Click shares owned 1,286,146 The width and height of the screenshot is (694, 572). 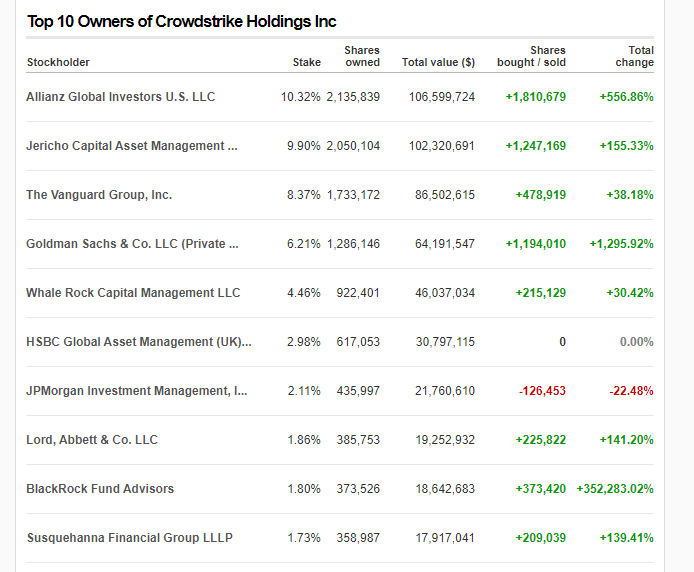pos(353,244)
